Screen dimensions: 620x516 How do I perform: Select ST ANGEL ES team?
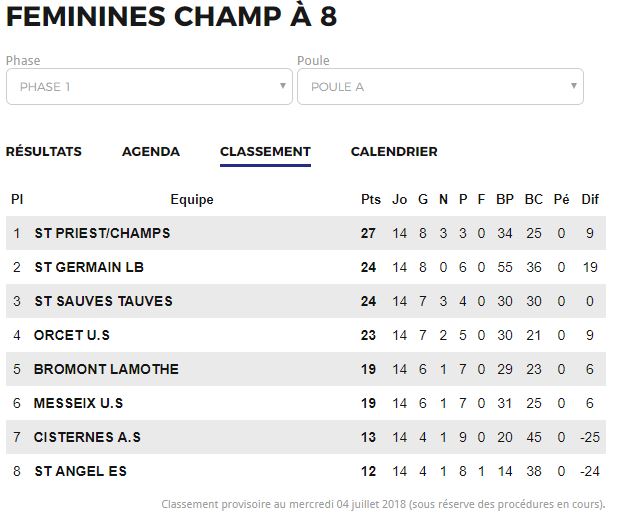(81, 471)
